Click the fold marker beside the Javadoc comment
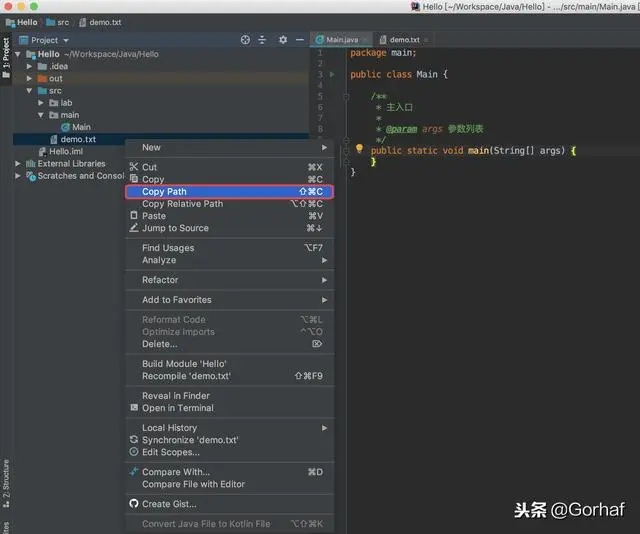Image resolution: width=640 pixels, height=534 pixels. click(x=346, y=97)
